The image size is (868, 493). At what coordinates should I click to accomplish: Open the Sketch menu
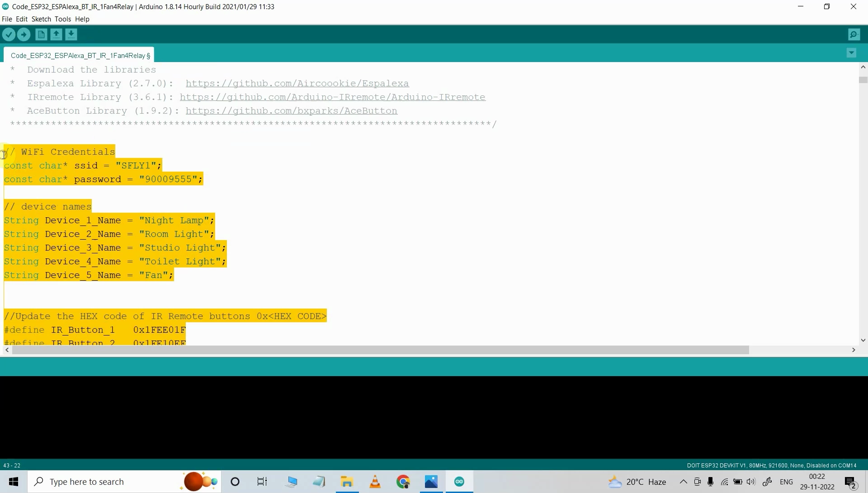[41, 19]
